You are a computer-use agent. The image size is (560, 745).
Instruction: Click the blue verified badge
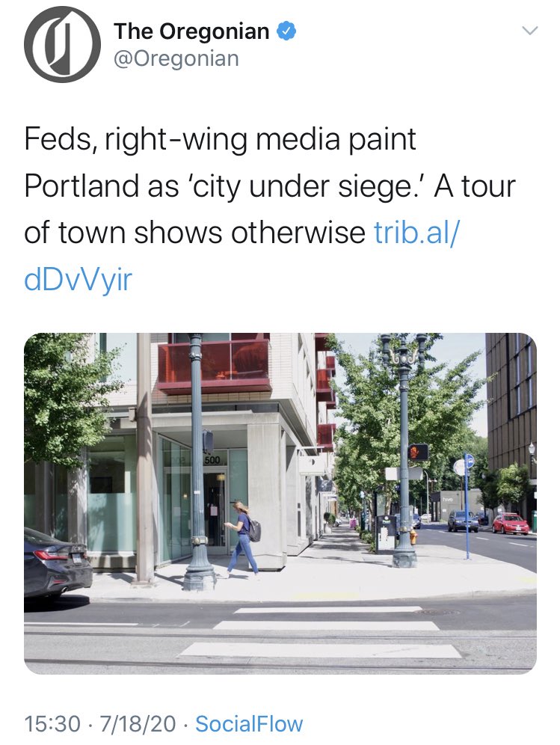click(286, 31)
